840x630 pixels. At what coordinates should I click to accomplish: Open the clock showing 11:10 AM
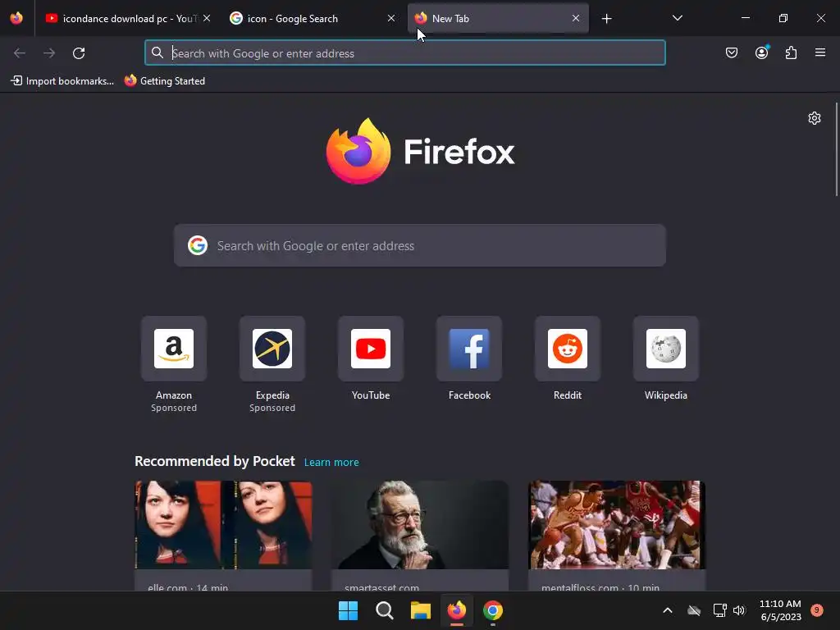click(781, 610)
